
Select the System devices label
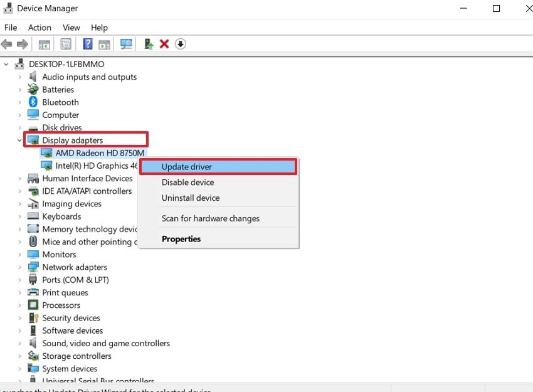(x=70, y=369)
